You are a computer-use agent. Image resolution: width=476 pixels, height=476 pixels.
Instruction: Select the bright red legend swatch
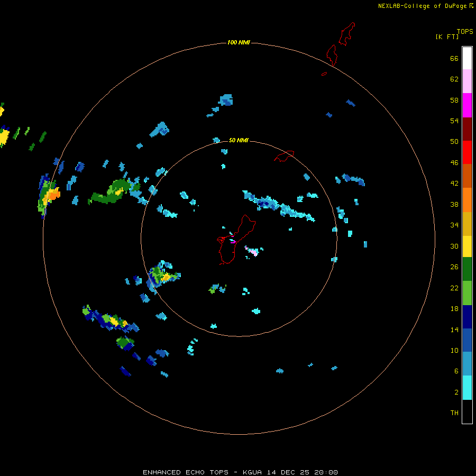tap(467, 152)
